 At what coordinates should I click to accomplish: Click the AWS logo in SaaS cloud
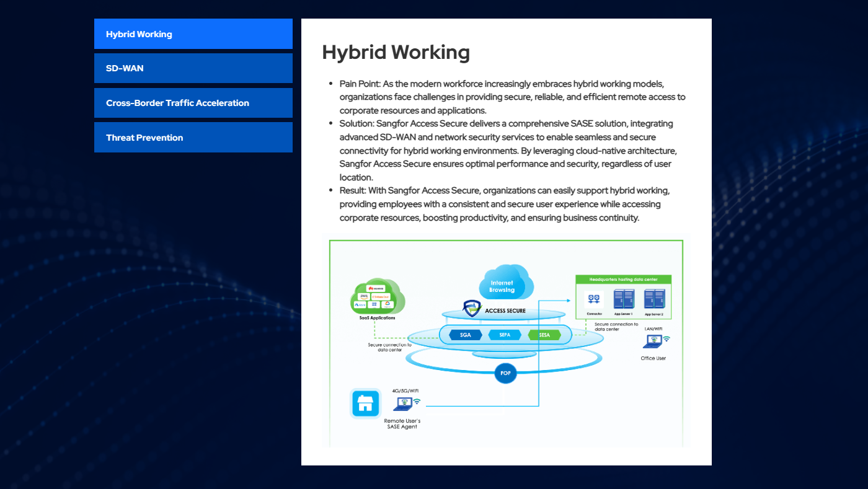click(364, 296)
